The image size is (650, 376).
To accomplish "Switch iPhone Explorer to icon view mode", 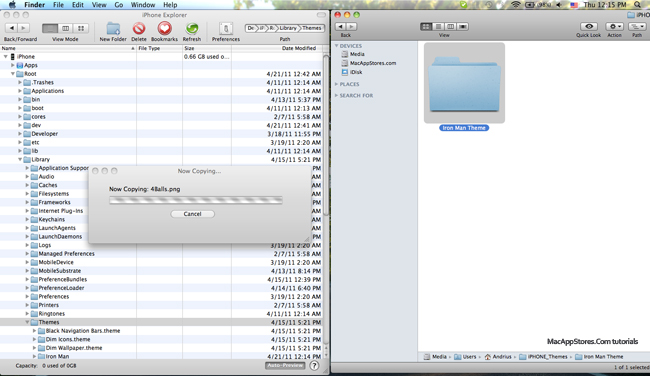I will click(81, 28).
